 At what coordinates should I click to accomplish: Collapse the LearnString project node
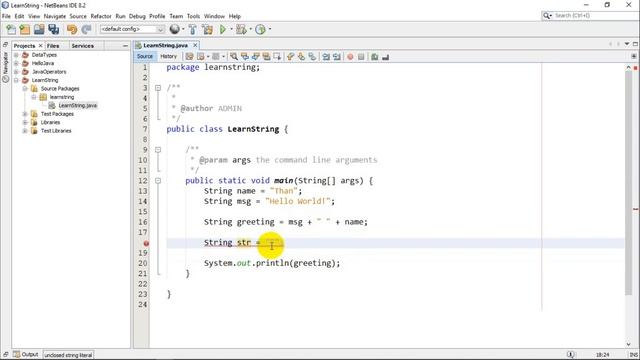(16, 80)
